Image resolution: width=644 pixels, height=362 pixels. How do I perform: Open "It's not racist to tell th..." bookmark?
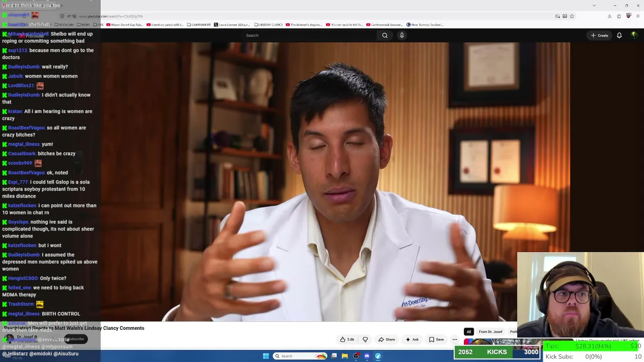(x=345, y=25)
